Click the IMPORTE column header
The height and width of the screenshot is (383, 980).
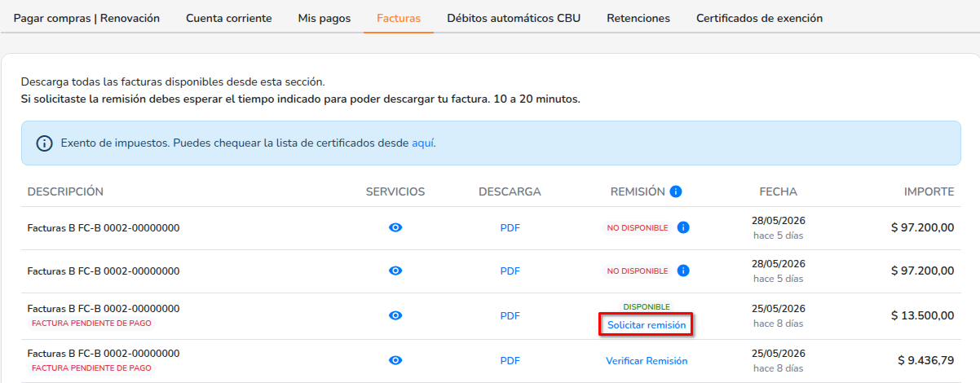[929, 191]
